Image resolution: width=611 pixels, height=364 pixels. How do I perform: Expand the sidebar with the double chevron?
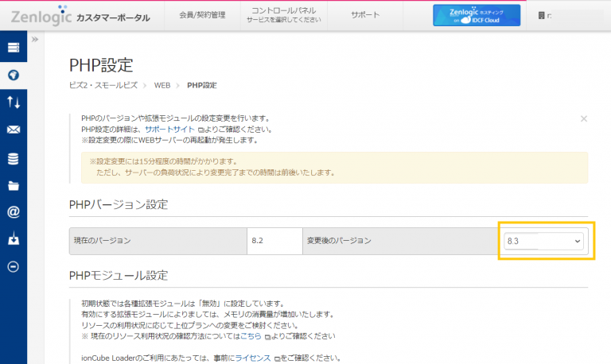(x=35, y=39)
